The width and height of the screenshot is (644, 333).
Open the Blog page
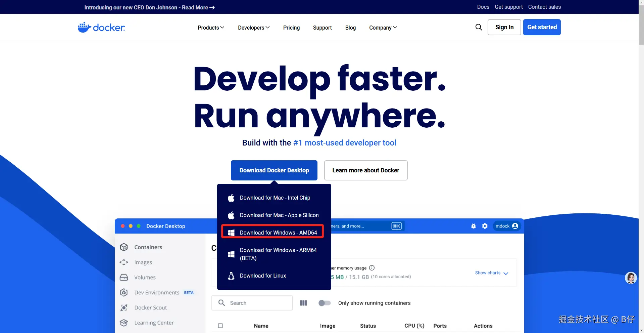pyautogui.click(x=350, y=28)
